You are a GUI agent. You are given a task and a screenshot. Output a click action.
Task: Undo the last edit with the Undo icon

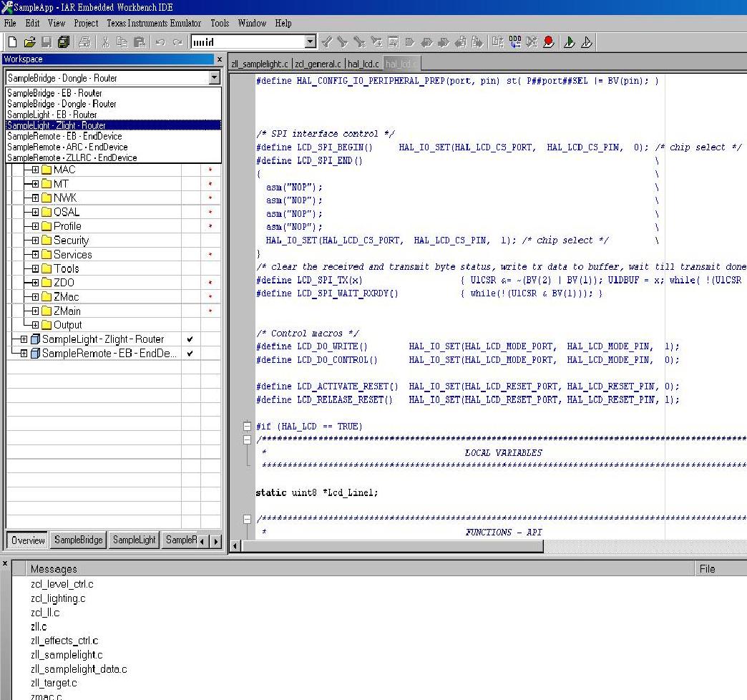pyautogui.click(x=160, y=42)
